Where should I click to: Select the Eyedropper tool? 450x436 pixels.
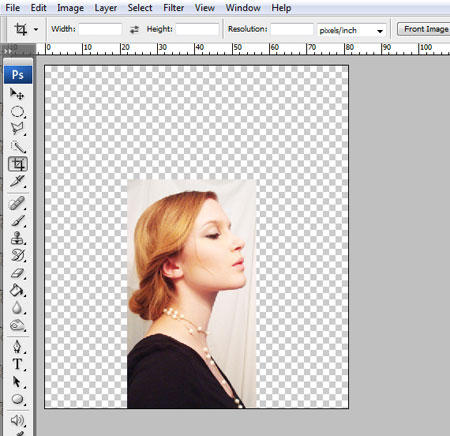pyautogui.click(x=17, y=181)
